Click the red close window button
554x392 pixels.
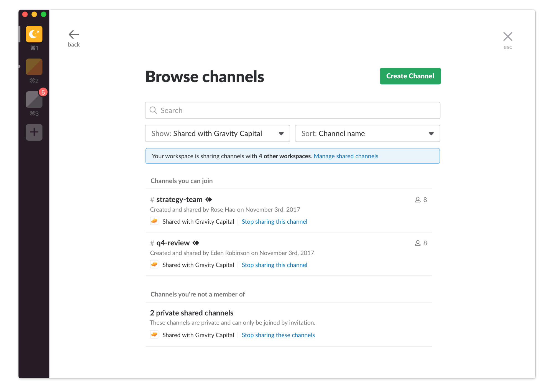(x=25, y=14)
